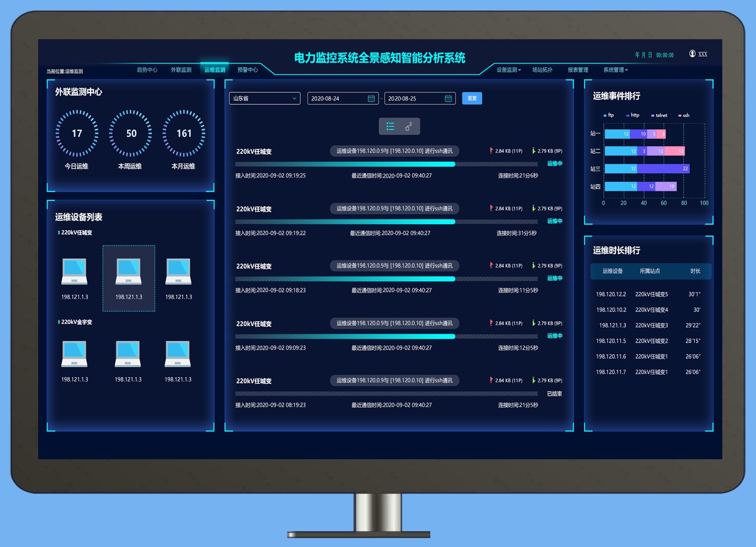Click the first session's progress bar

pos(386,164)
